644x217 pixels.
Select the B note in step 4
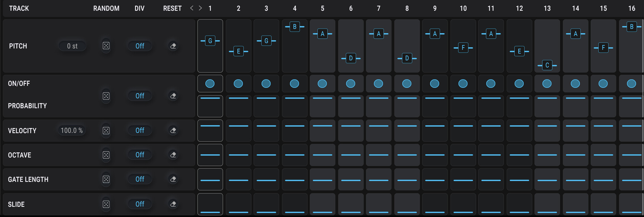point(295,27)
